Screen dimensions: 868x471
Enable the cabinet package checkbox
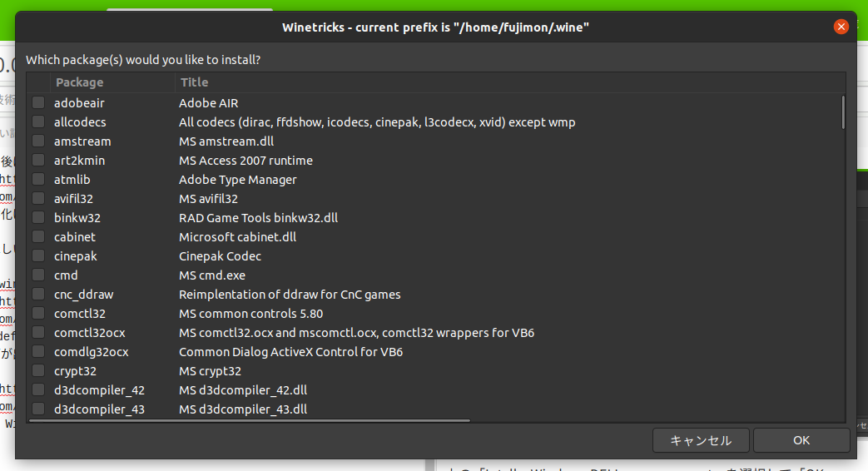[38, 236]
